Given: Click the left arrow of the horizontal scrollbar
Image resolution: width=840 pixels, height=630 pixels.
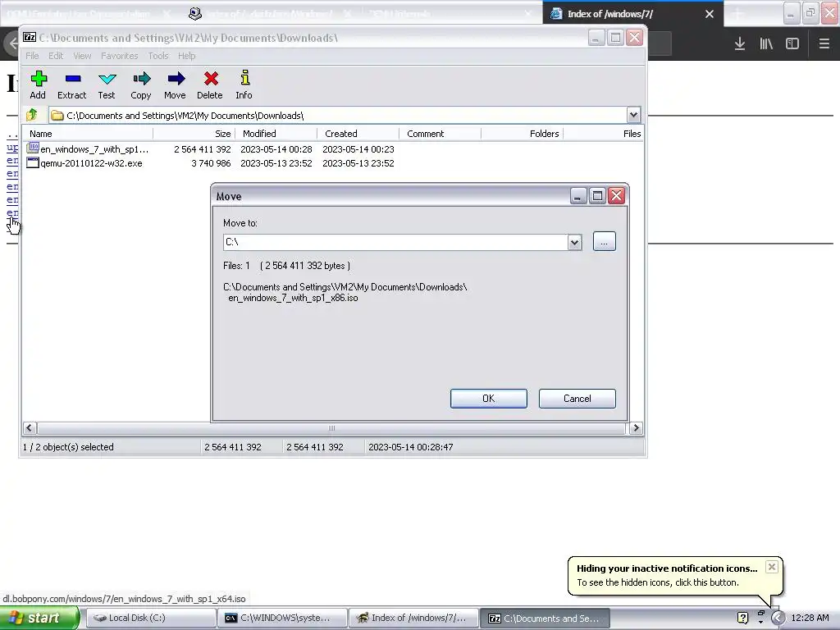Looking at the screenshot, I should tap(30, 427).
